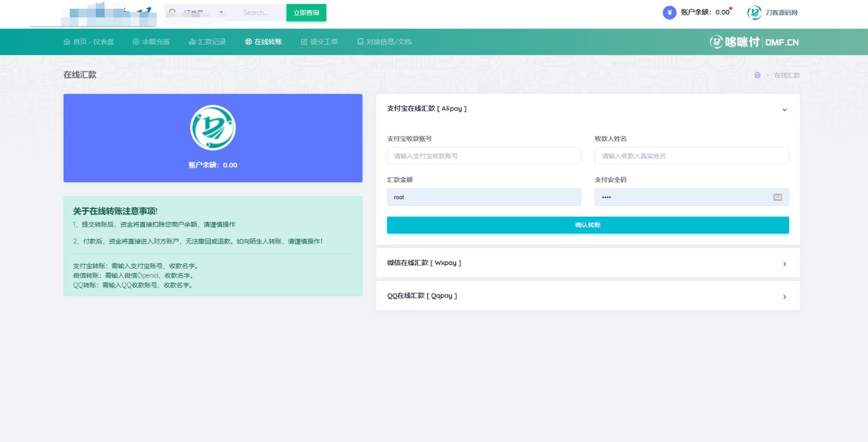Image resolution: width=868 pixels, height=442 pixels.
Task: Open 对接信息/文档 documentation menu
Action: tap(384, 42)
